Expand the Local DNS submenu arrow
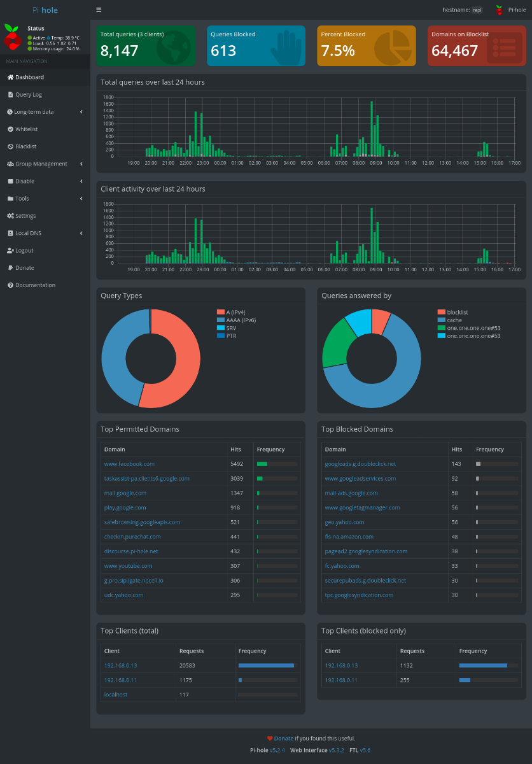Viewport: 532px width, 764px height. [81, 233]
